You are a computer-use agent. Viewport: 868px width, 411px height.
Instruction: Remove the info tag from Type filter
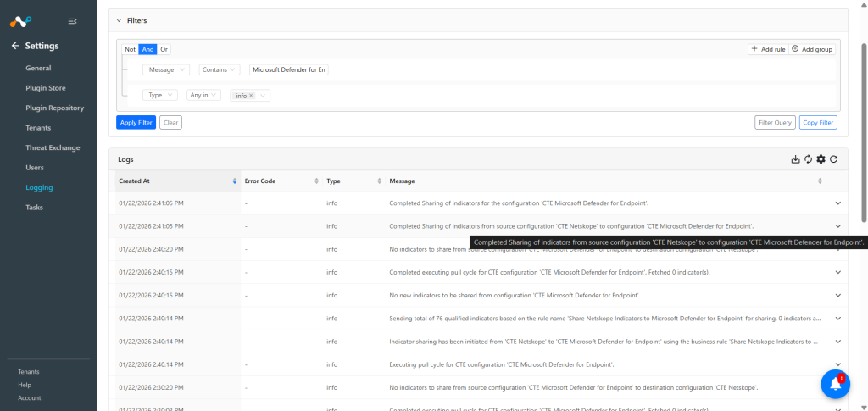point(251,96)
